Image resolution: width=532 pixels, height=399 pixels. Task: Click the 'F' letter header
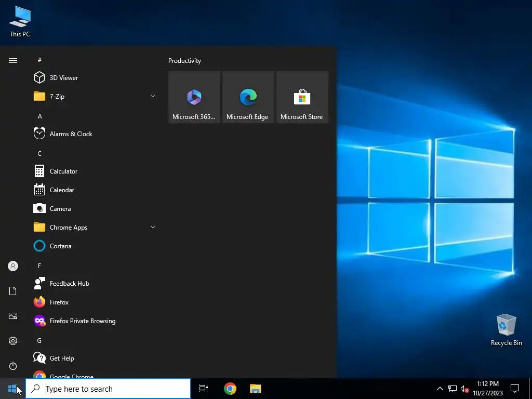(39, 265)
